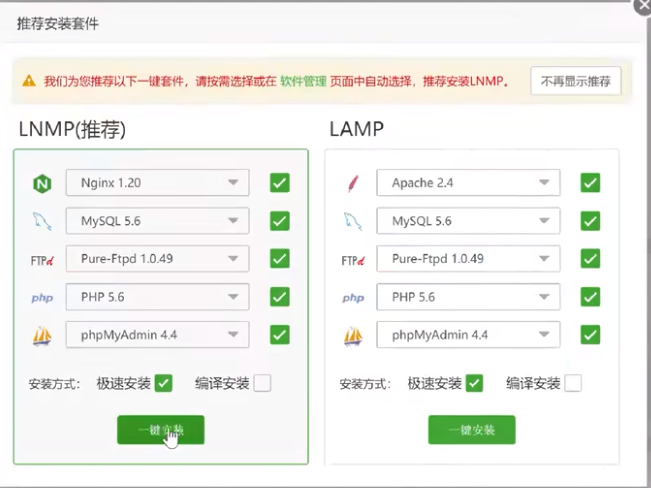Click the LAMP heading
651x488 pixels.
(357, 129)
